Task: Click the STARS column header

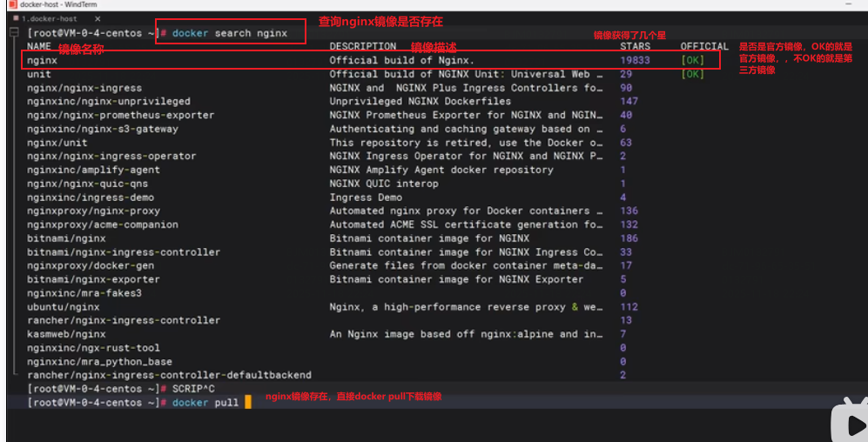Action: (635, 46)
